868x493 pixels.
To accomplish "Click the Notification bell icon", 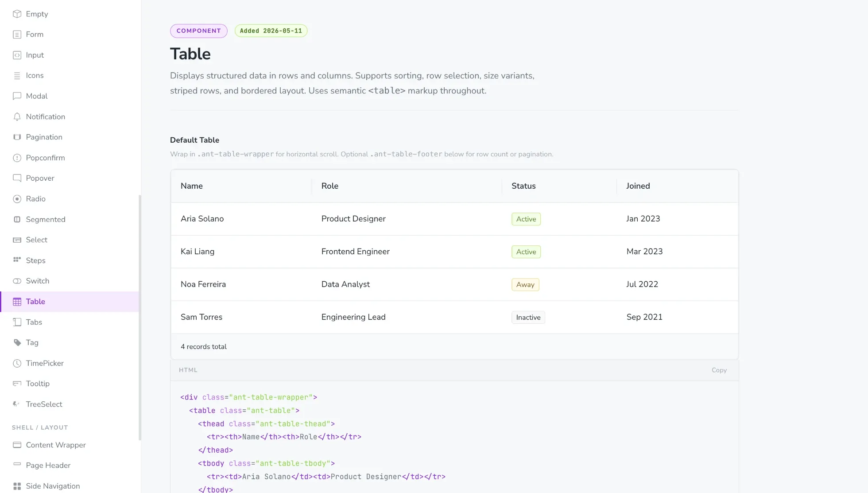I will tap(17, 116).
